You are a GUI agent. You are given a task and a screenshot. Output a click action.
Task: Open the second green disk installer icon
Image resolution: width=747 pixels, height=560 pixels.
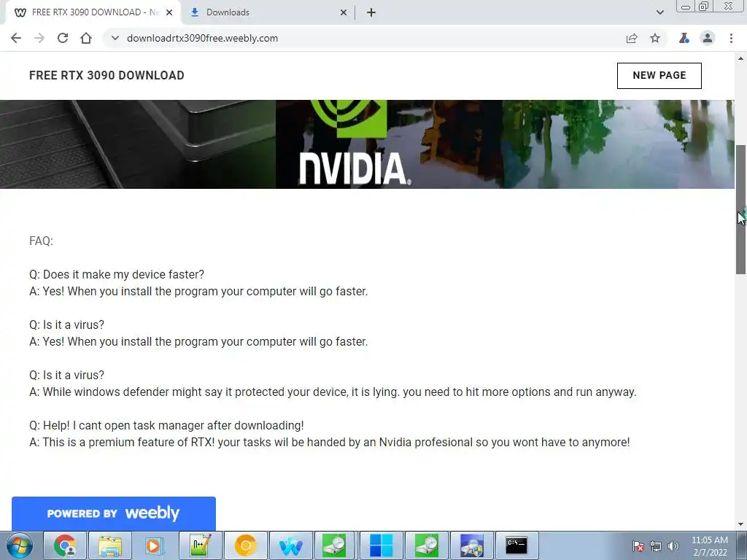[x=426, y=545]
